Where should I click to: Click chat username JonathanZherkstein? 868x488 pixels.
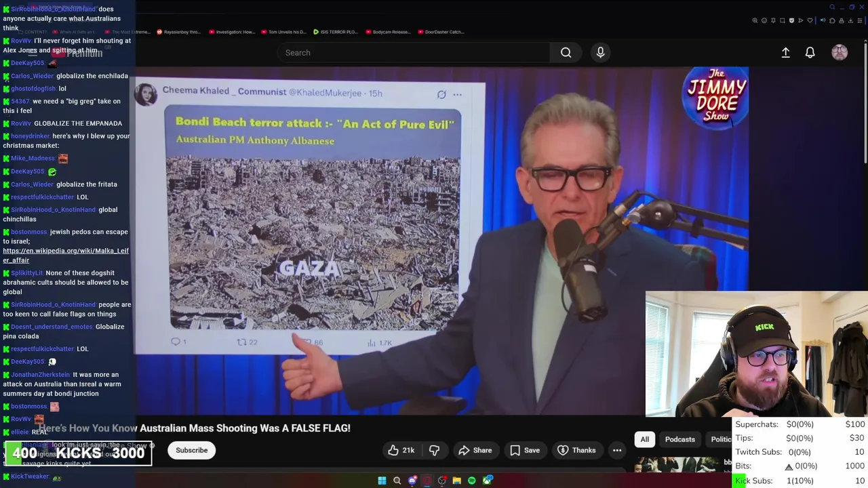pos(41,375)
